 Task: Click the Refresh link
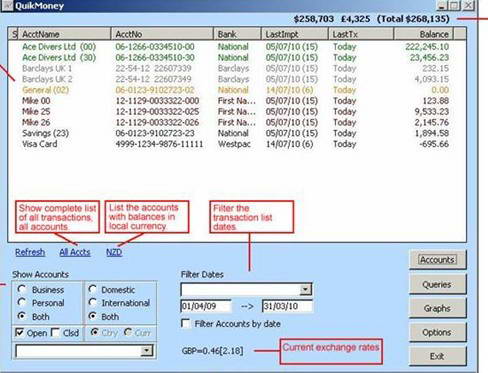pos(30,252)
